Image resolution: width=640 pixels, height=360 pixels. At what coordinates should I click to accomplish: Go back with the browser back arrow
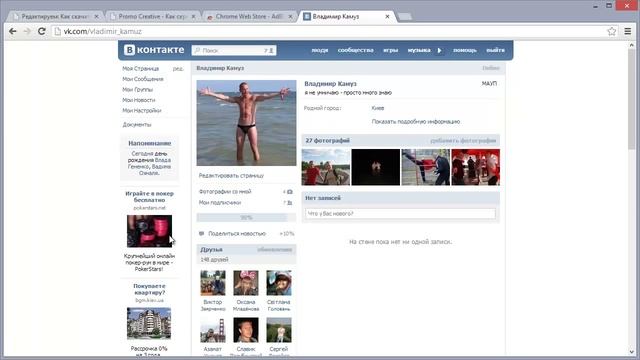tap(13, 31)
